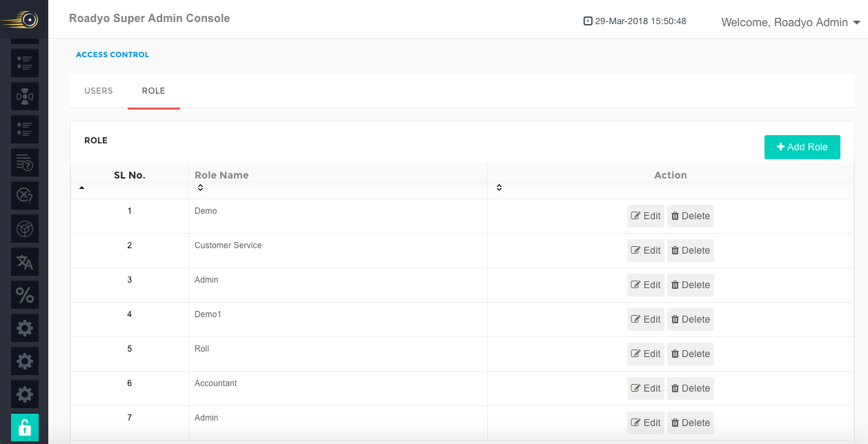Select the highlighted unlock access control icon

[25, 427]
